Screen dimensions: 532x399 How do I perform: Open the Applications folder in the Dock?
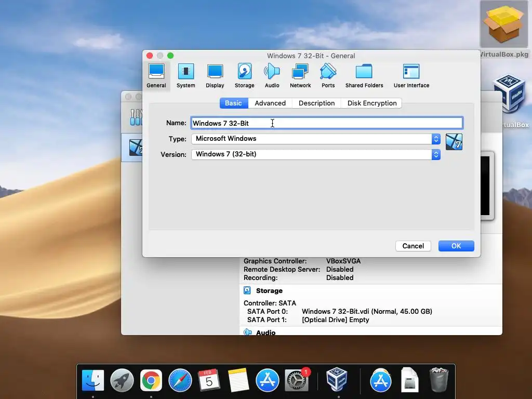click(x=381, y=380)
